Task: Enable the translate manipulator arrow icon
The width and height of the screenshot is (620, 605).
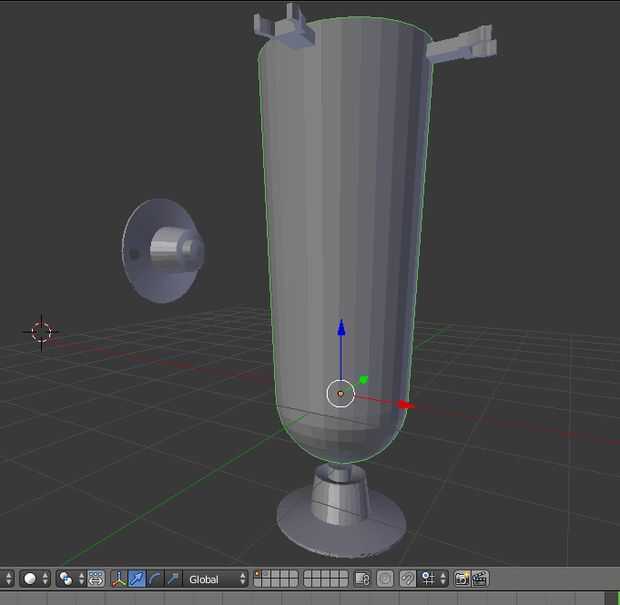Action: 137,579
